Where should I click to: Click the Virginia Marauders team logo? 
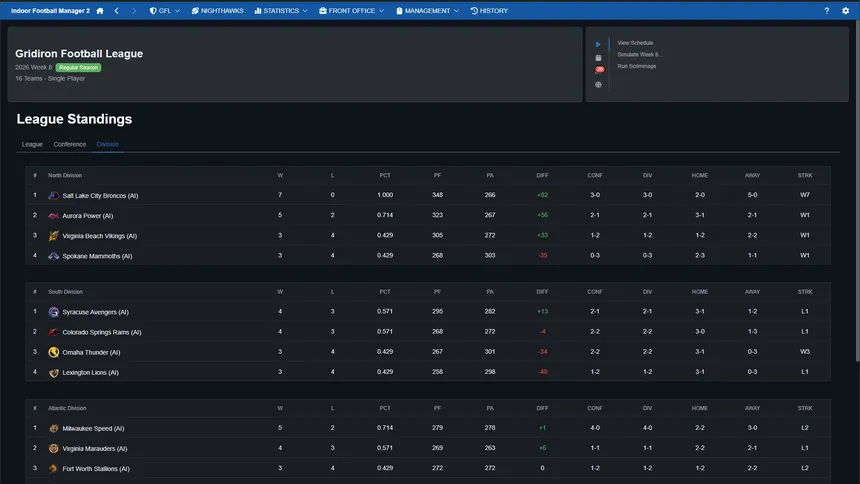click(53, 448)
